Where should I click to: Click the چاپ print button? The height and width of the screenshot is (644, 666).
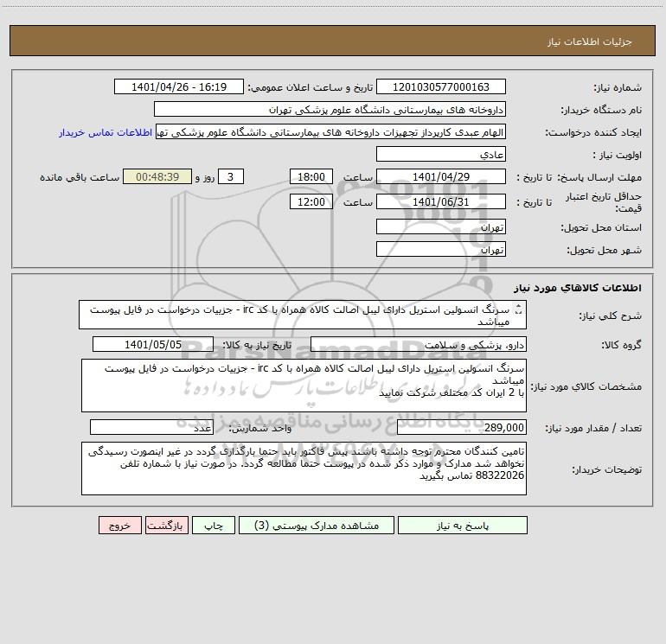pyautogui.click(x=214, y=525)
